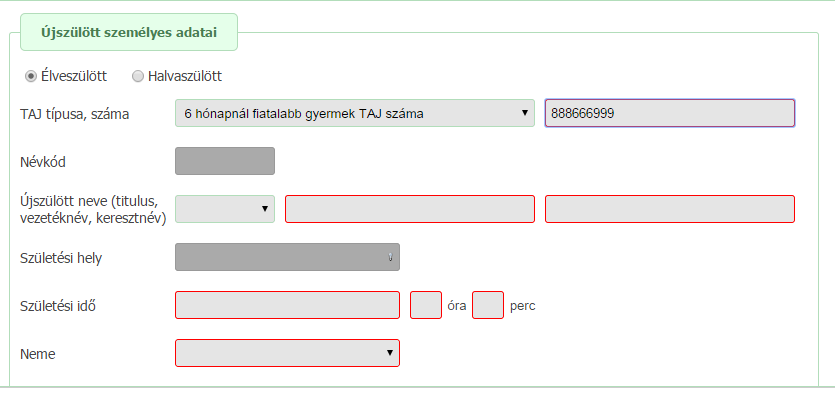The width and height of the screenshot is (835, 399).
Task: Click the TAJ number field containing 888666999
Action: tap(670, 113)
